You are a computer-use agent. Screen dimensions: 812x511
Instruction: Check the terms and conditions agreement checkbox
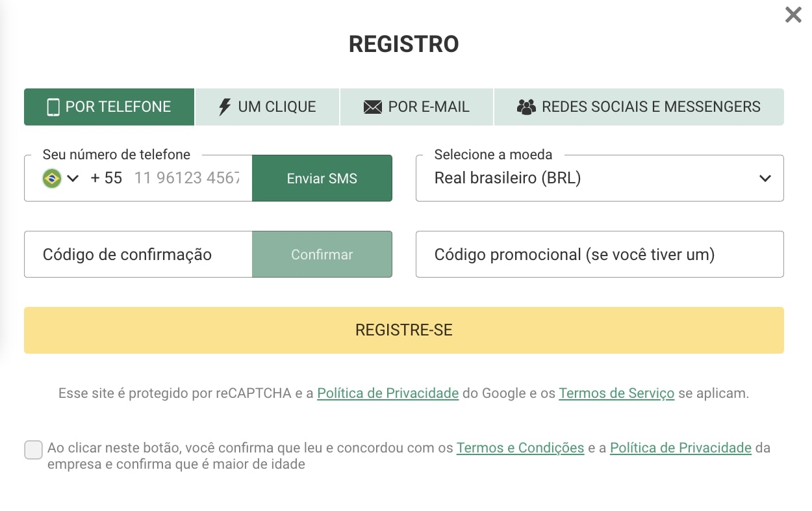click(32, 449)
